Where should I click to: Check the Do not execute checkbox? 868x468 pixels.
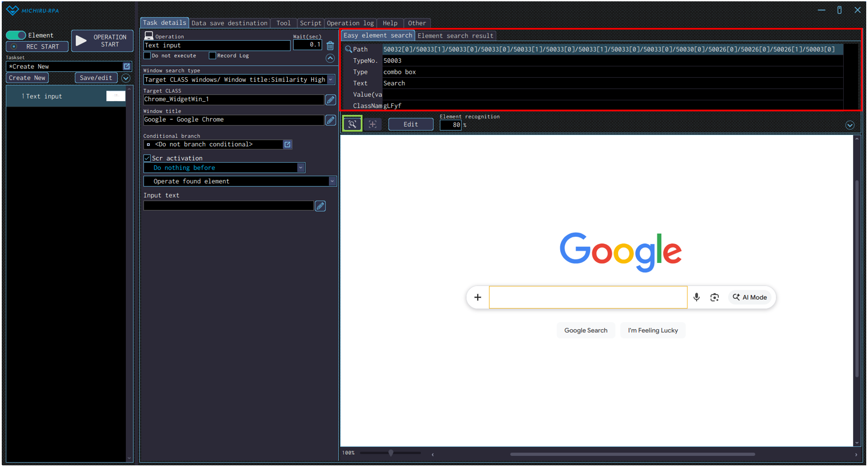[x=147, y=56]
